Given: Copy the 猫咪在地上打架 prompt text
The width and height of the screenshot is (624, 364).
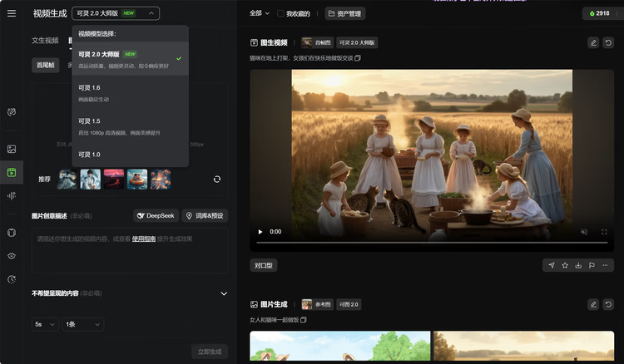Looking at the screenshot, I should [x=358, y=58].
